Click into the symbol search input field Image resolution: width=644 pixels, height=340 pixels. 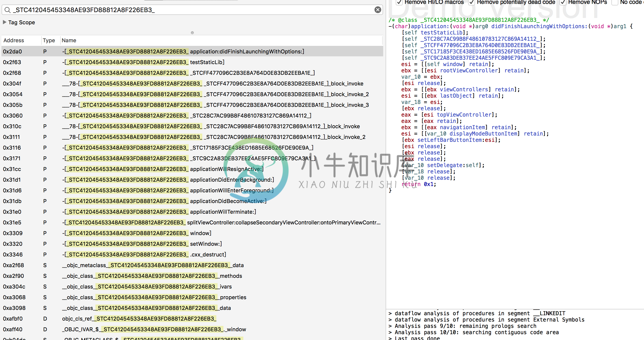pos(192,10)
